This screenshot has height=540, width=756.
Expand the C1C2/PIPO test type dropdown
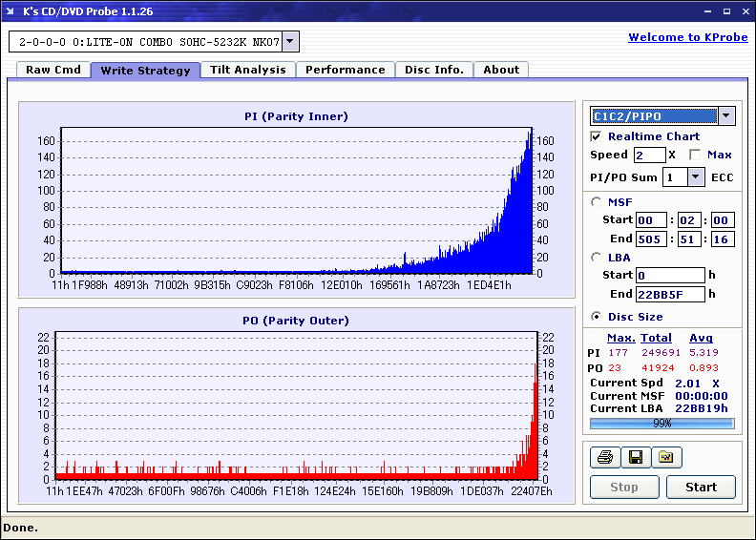pos(726,116)
